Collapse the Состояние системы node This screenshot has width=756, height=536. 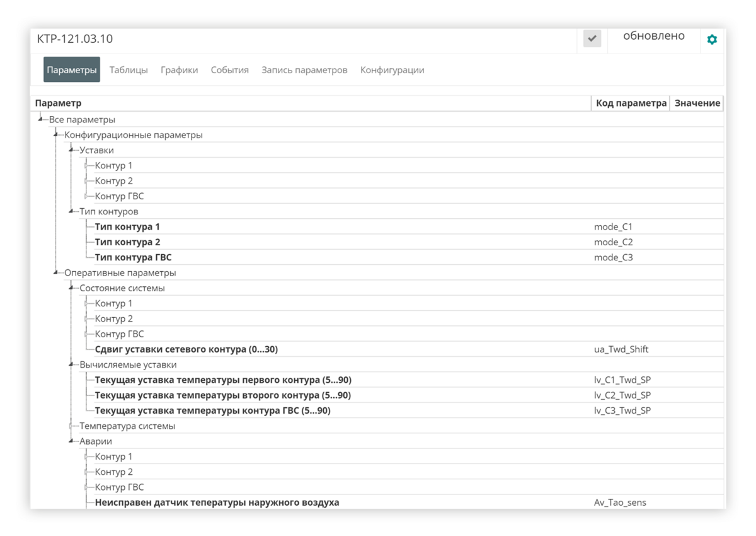[x=71, y=288]
